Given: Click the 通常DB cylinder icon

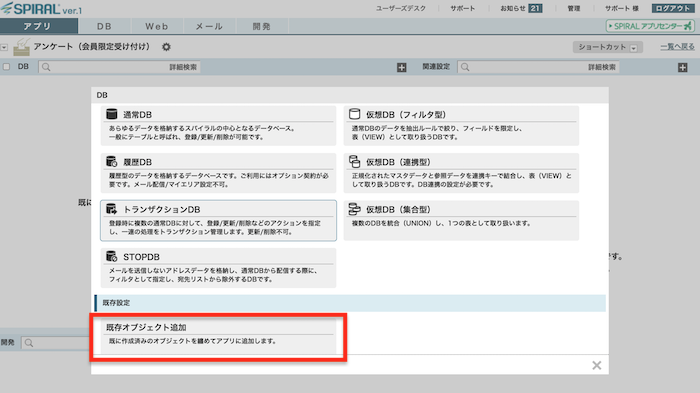Looking at the screenshot, I should click(112, 114).
